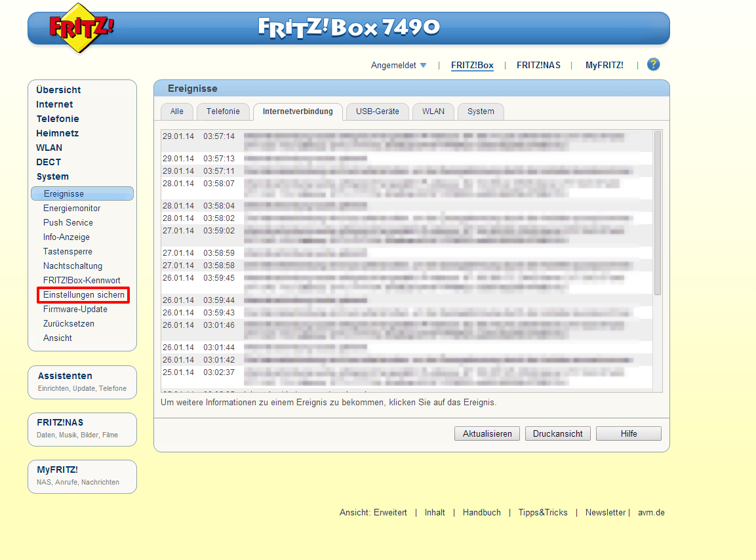The width and height of the screenshot is (756, 560).
Task: Open the FRITZ!NAS sidebar panel
Action: [83, 430]
